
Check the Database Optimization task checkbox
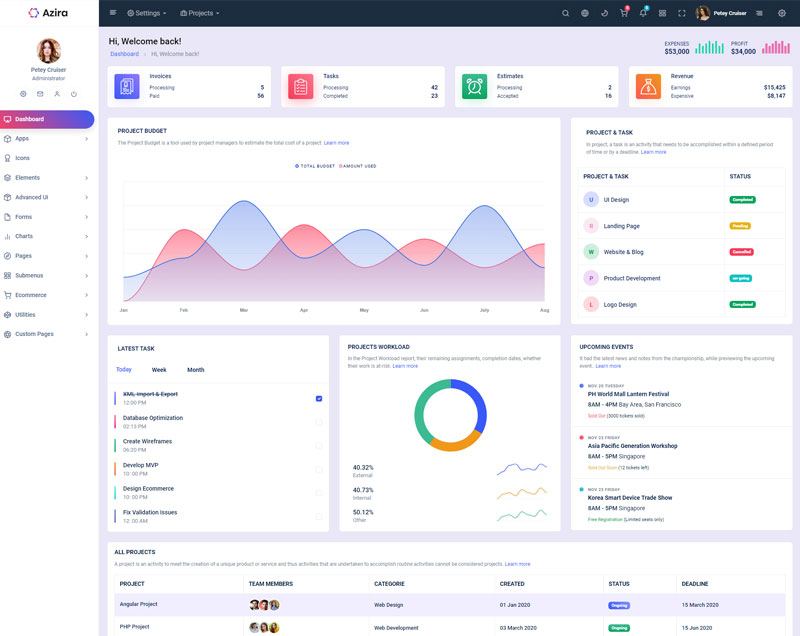319,422
